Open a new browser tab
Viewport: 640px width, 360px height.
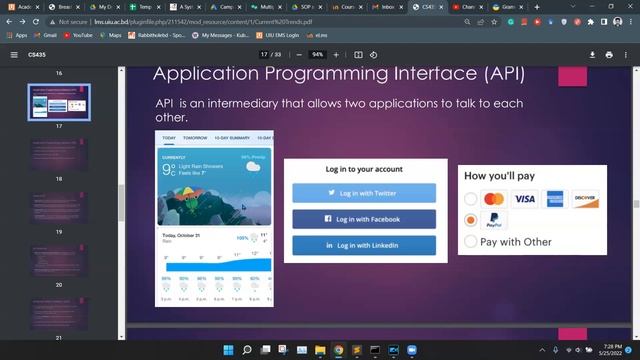coord(537,7)
